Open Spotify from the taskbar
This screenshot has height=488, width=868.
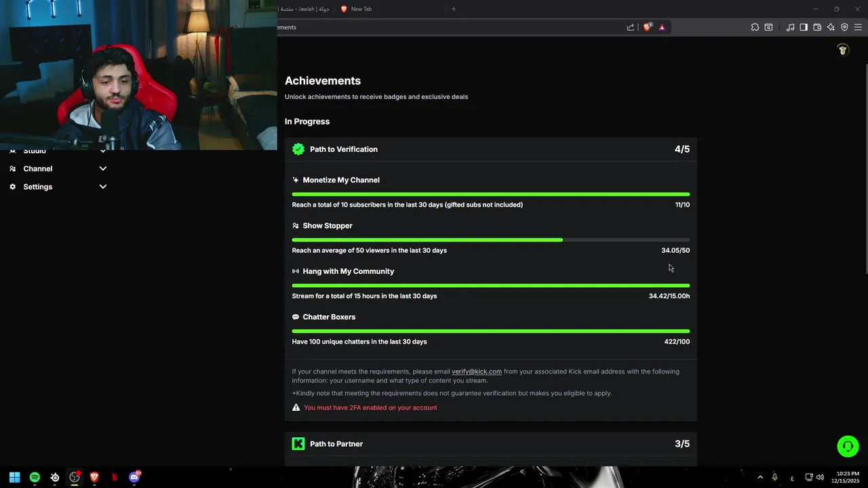35,477
